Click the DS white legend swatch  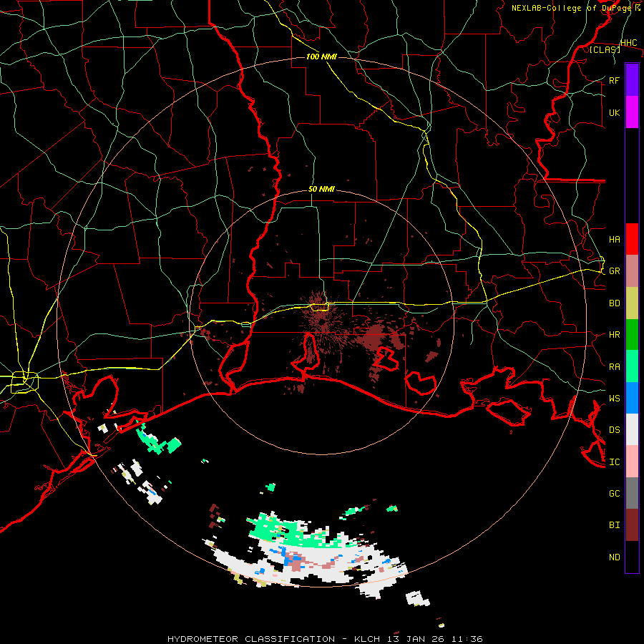(x=632, y=429)
